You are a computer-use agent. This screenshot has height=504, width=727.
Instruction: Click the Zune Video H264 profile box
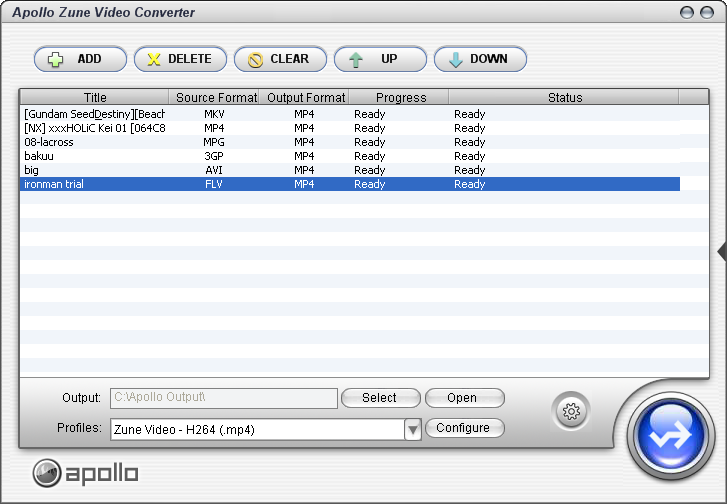point(256,430)
